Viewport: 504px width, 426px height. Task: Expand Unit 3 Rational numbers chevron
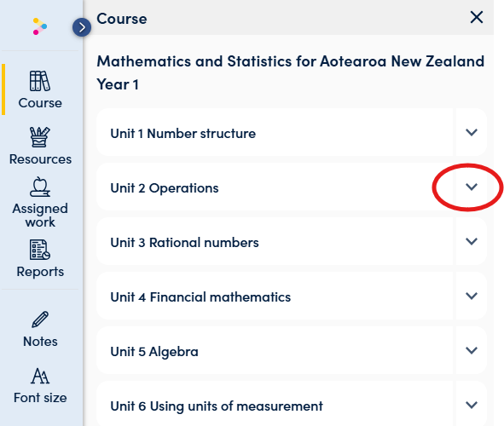pyautogui.click(x=472, y=241)
